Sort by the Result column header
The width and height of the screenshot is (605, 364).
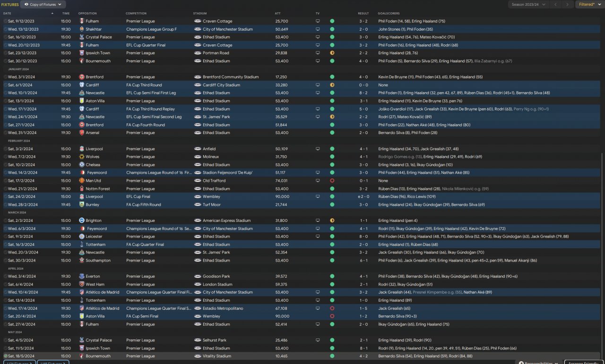click(x=363, y=13)
